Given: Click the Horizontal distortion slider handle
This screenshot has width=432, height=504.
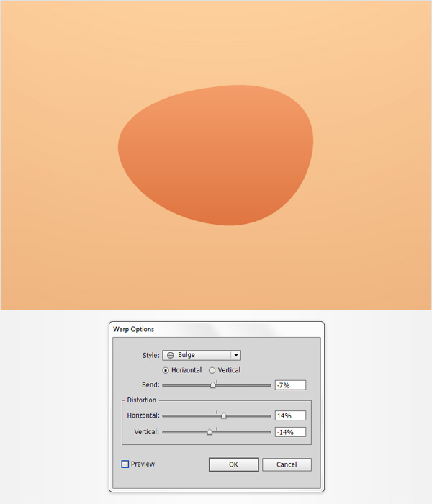Looking at the screenshot, I should coord(223,415).
